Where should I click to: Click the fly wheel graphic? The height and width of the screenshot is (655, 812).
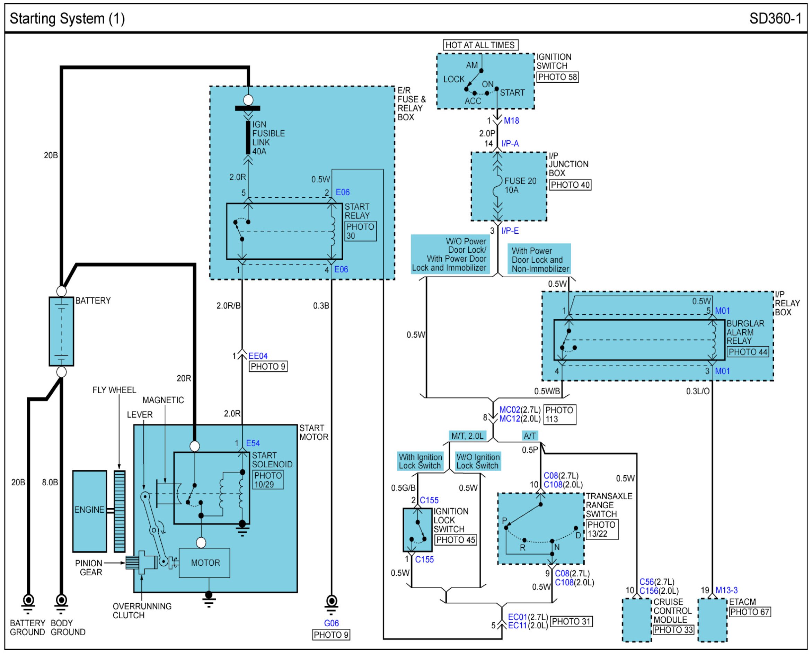tap(120, 512)
